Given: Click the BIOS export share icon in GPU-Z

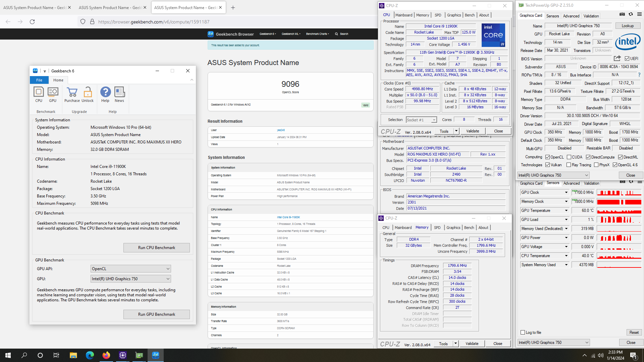Looking at the screenshot, I should pos(617,58).
